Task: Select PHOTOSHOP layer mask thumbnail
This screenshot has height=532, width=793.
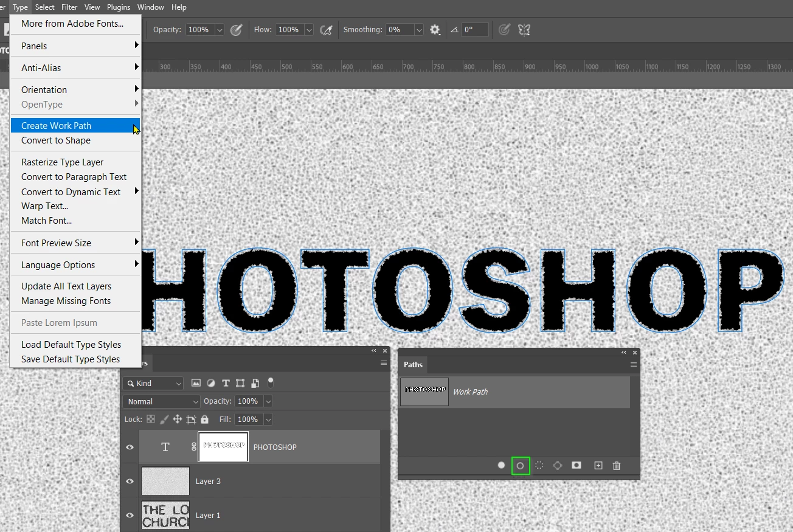Action: [x=223, y=447]
